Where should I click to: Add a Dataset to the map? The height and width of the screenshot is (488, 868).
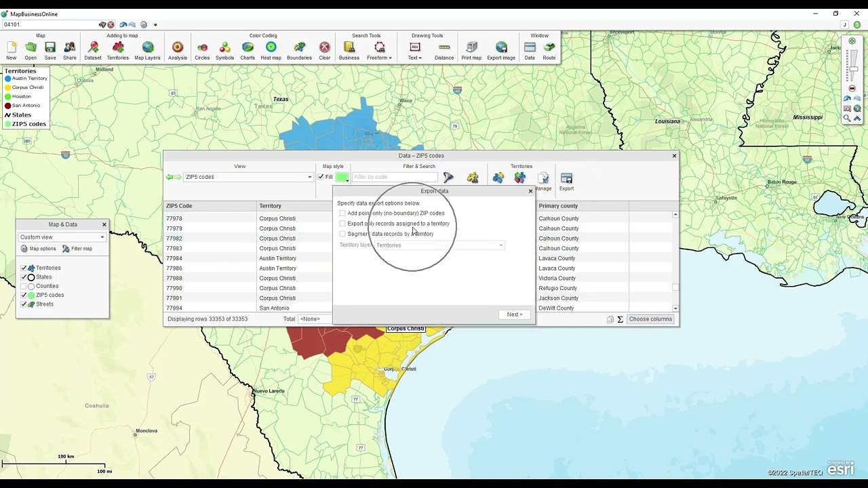pos(93,50)
